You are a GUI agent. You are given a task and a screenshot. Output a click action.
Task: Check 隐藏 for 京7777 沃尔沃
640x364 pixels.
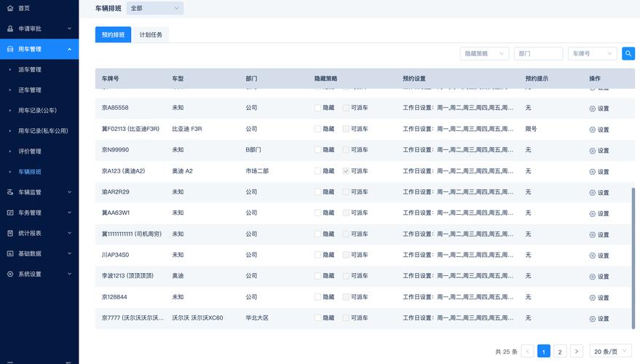click(317, 318)
